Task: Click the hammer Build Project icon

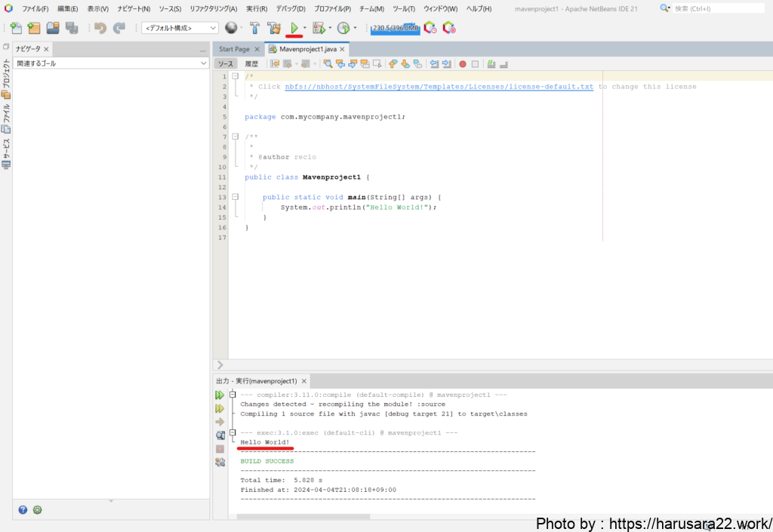Action: pos(254,28)
